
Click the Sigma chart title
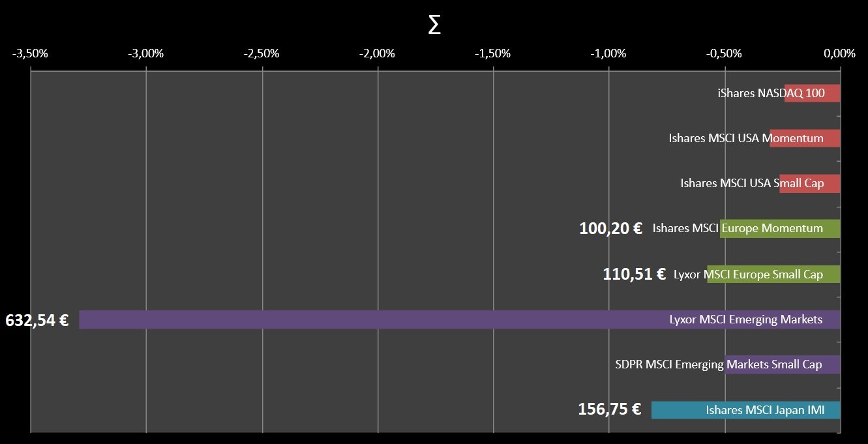(x=434, y=26)
